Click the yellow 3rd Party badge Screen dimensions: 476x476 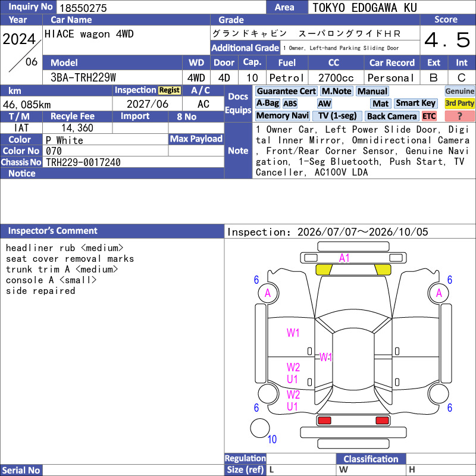click(459, 103)
